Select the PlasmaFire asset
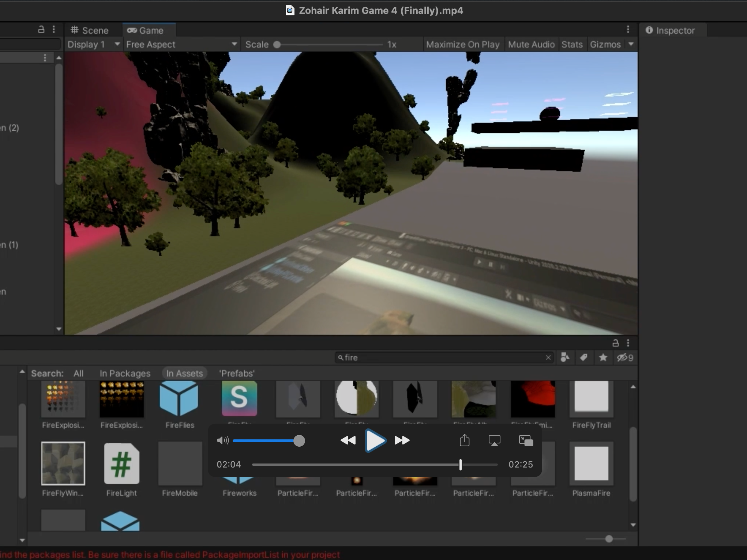 [x=591, y=469]
